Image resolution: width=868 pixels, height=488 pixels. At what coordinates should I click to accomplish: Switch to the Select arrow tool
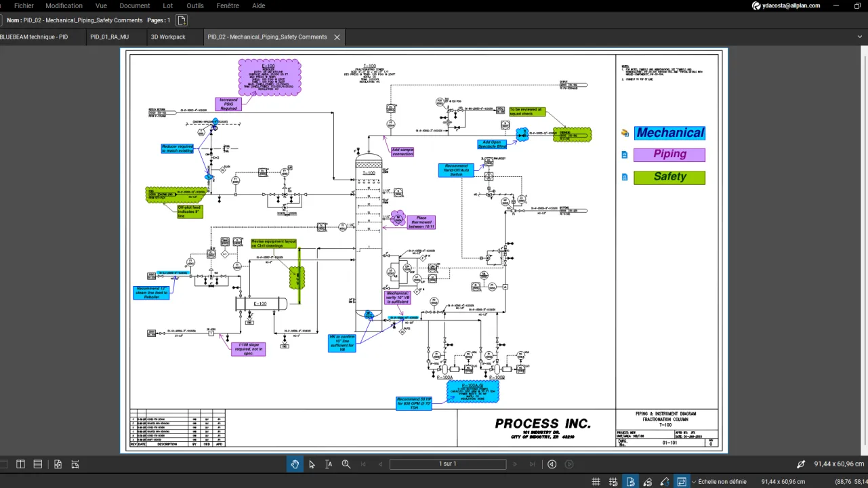pyautogui.click(x=312, y=464)
